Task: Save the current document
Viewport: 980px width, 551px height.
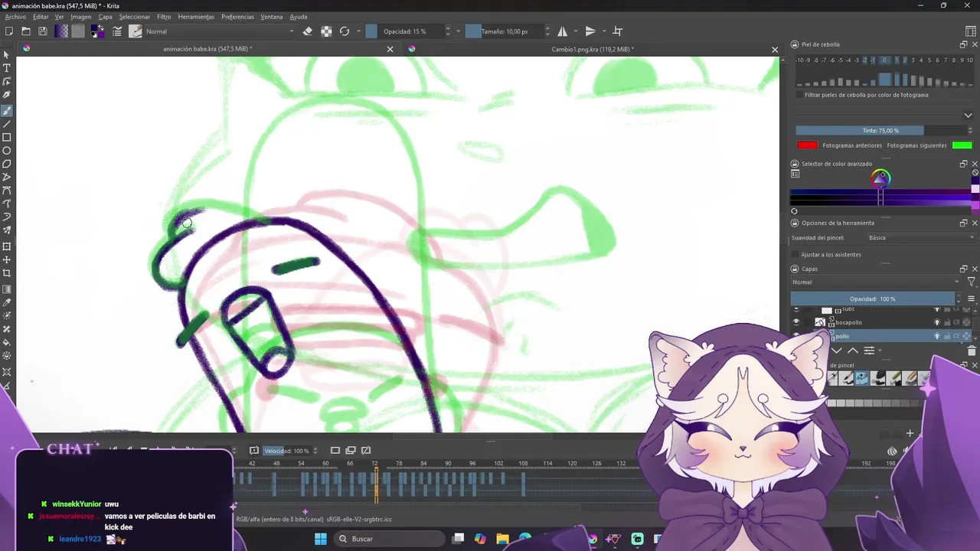Action: point(43,31)
